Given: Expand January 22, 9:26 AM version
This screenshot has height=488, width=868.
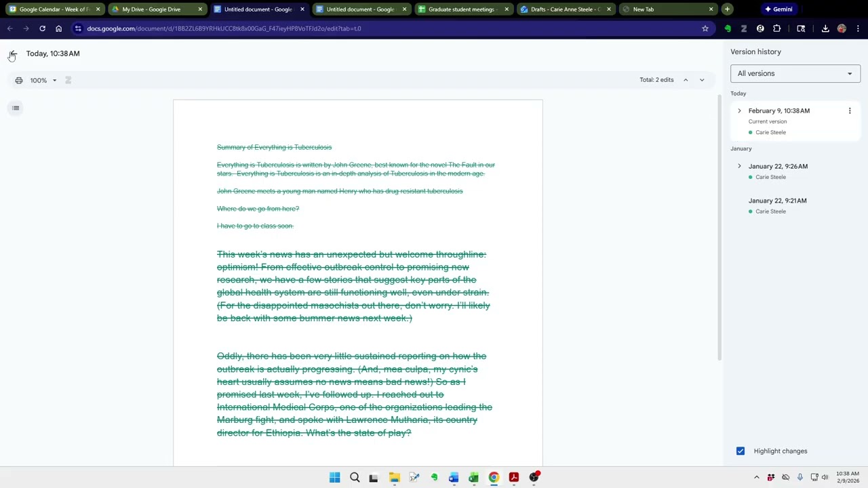Looking at the screenshot, I should [x=739, y=166].
